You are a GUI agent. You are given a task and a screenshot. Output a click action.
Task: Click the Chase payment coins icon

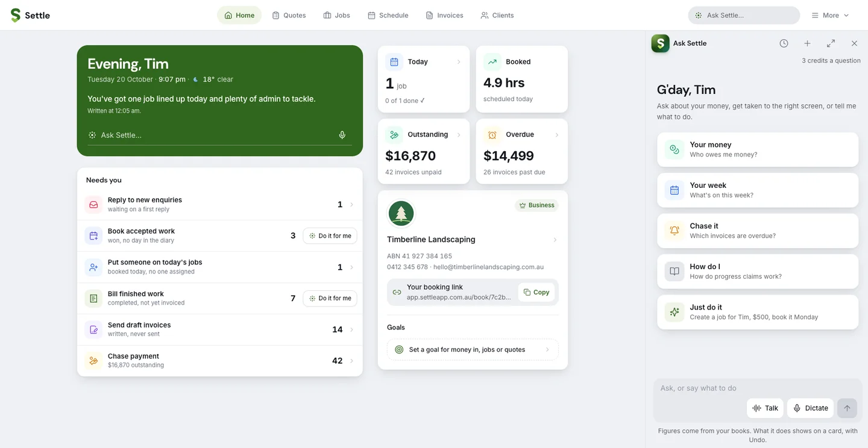click(x=93, y=361)
